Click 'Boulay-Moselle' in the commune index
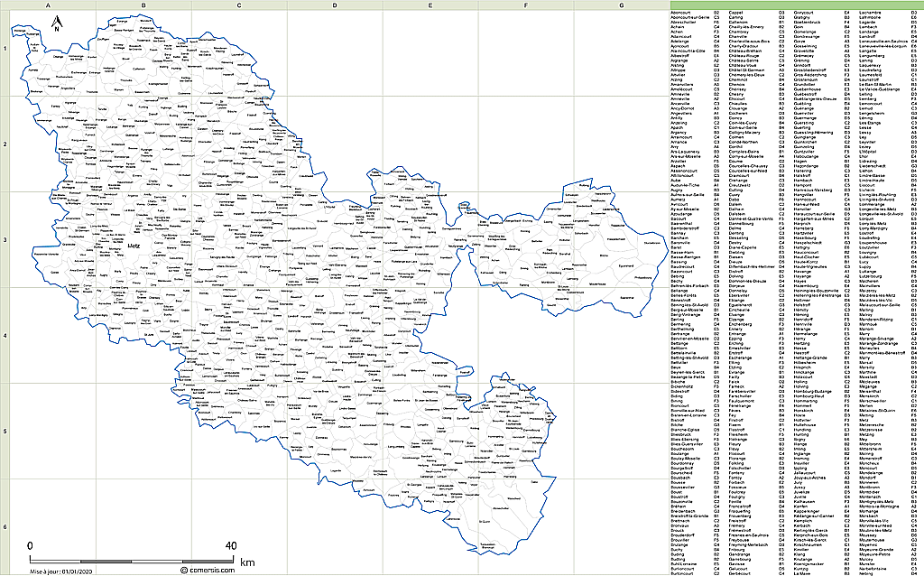The height and width of the screenshot is (576, 924). 686,458
